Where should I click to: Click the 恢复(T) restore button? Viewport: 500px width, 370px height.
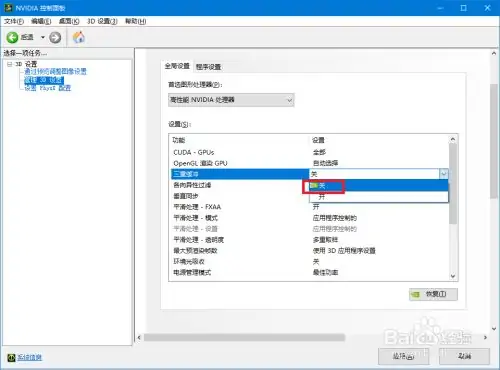(x=433, y=294)
